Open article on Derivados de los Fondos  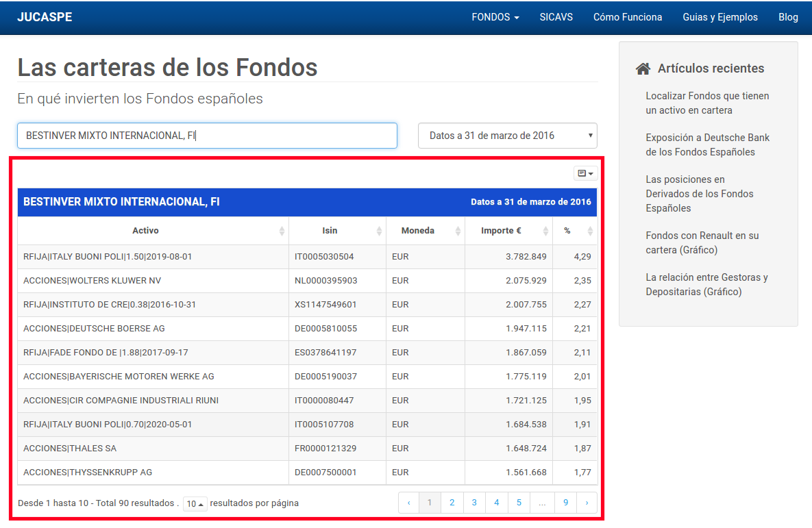click(700, 194)
